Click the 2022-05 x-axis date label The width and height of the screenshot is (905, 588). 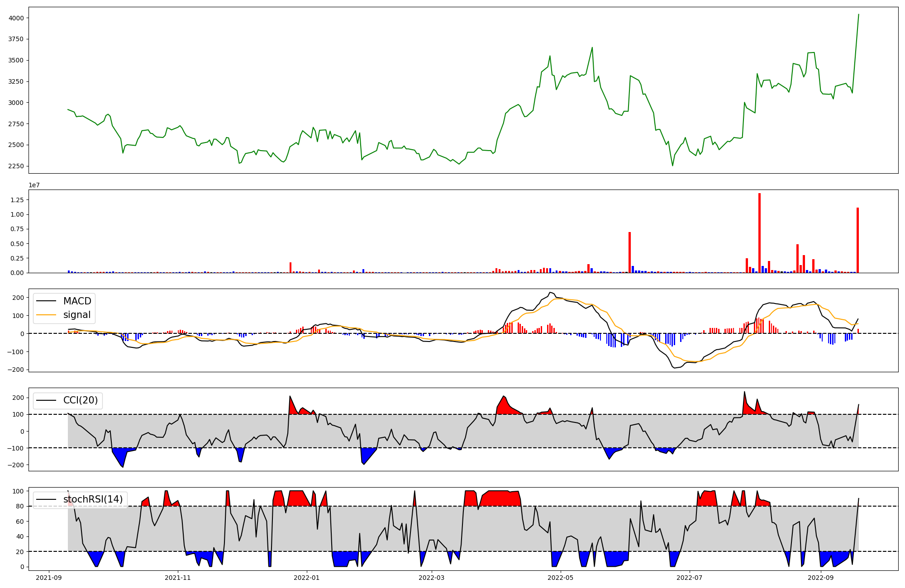point(561,578)
